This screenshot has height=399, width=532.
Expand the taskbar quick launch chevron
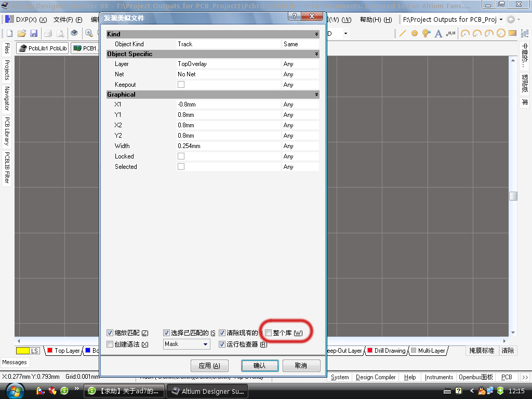[77, 388]
